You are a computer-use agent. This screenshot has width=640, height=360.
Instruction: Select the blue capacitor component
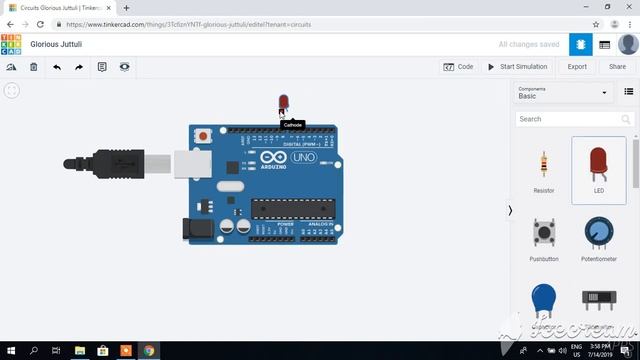click(x=544, y=302)
